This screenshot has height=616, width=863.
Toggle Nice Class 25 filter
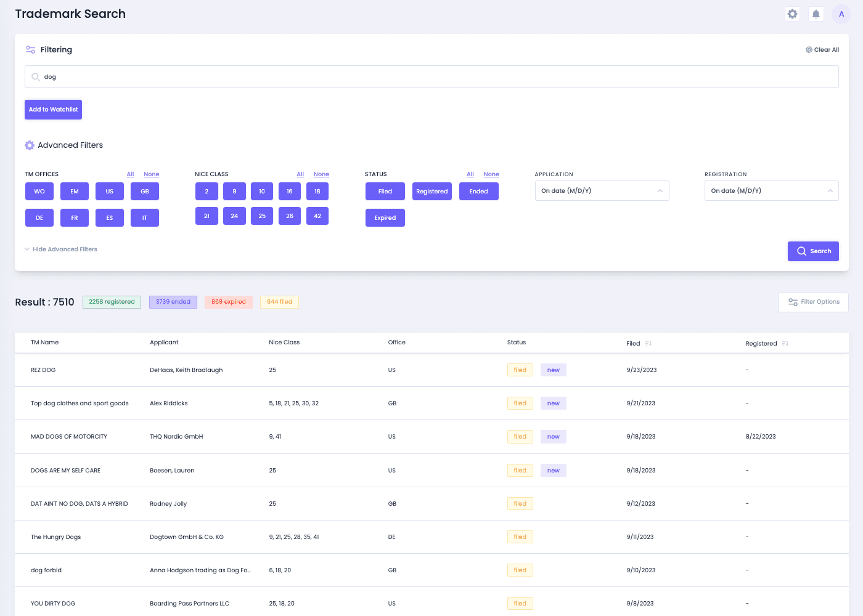(x=262, y=216)
